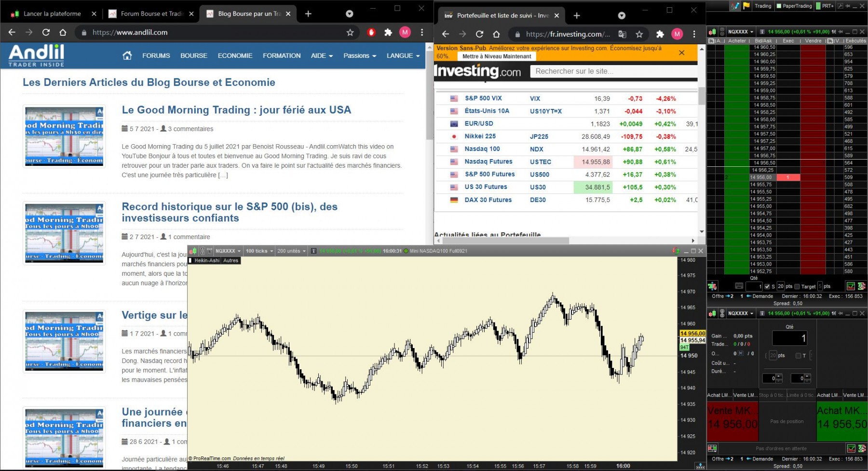Open article Le Good Morning Trading jour férié
The image size is (868, 471).
click(236, 110)
